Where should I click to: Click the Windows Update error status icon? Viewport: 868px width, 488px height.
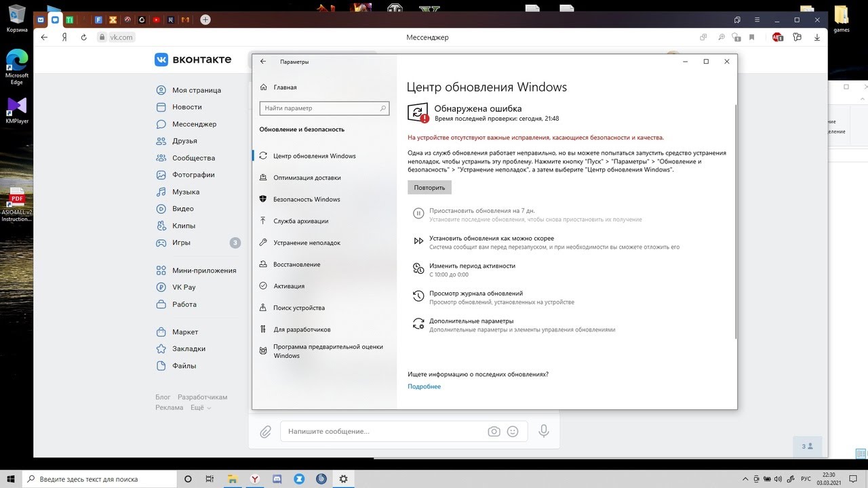pos(419,113)
